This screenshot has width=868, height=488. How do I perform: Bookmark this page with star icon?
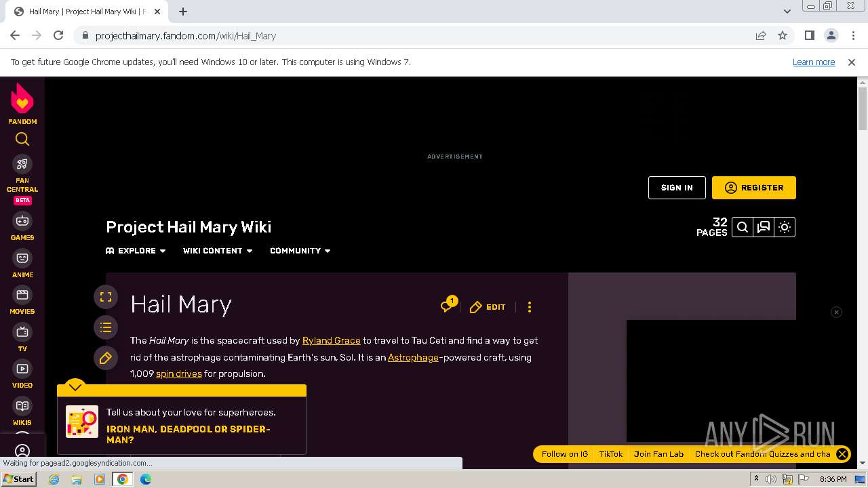(783, 35)
